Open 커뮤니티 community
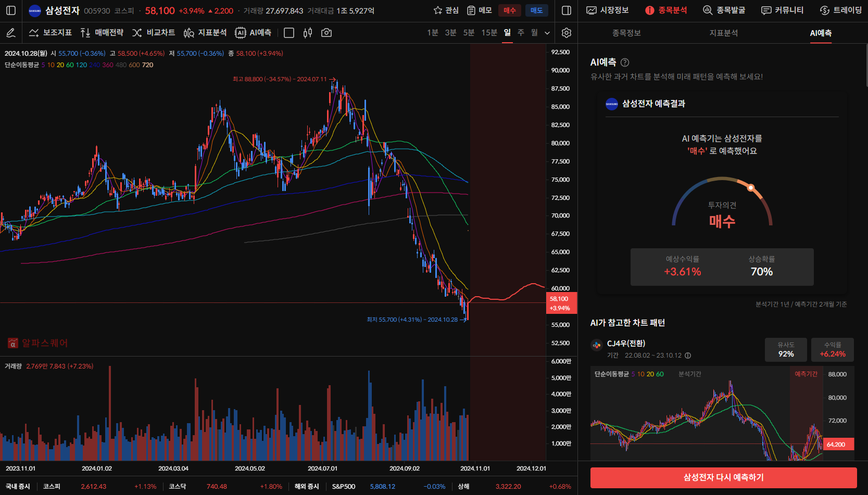868x495 pixels. click(x=783, y=10)
